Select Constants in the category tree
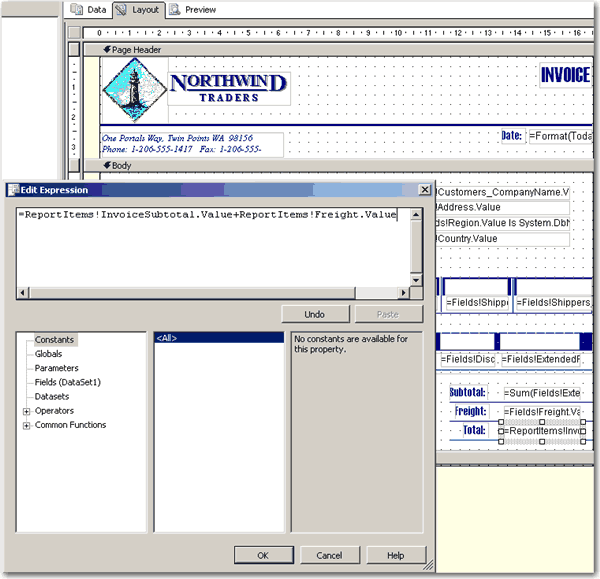This screenshot has width=600, height=579. (55, 340)
